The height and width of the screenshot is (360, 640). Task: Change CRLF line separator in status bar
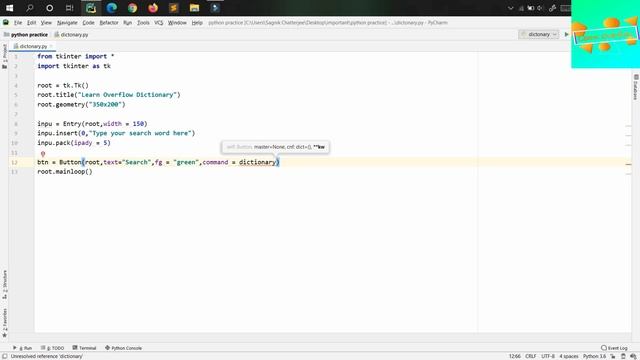[x=531, y=356]
